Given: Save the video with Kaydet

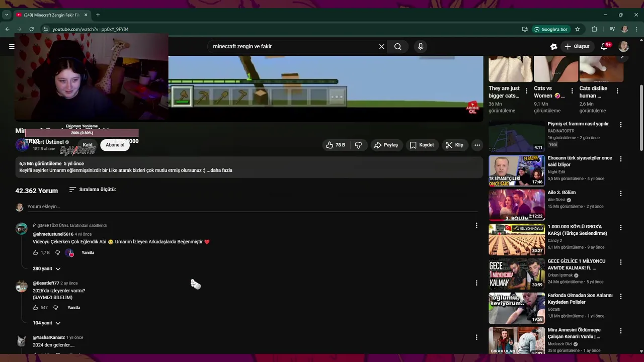Looking at the screenshot, I should tap(422, 145).
